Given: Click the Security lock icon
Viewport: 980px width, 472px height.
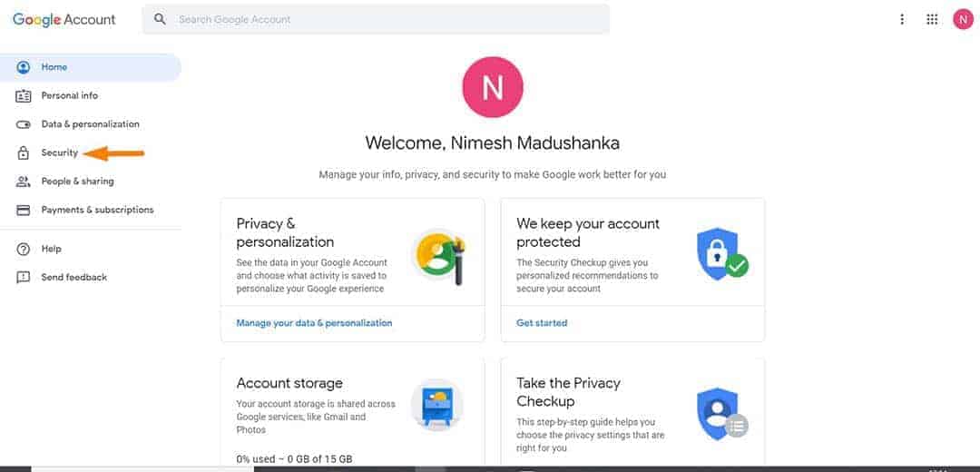Looking at the screenshot, I should point(24,153).
